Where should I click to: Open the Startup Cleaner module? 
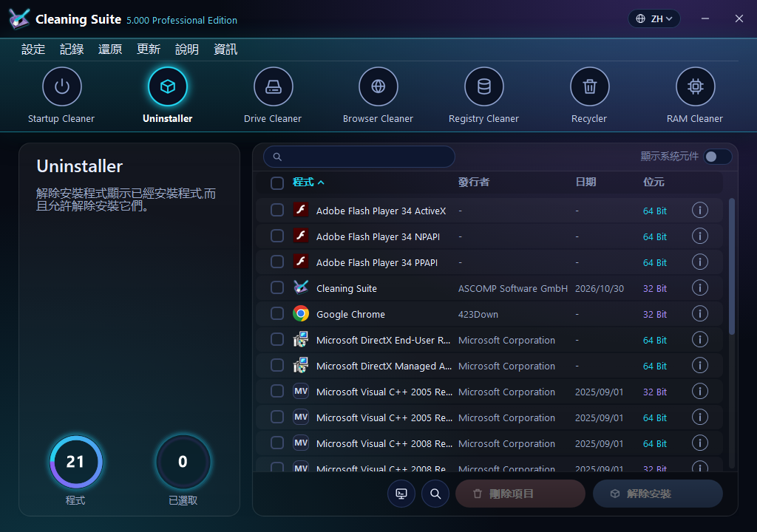pos(62,86)
